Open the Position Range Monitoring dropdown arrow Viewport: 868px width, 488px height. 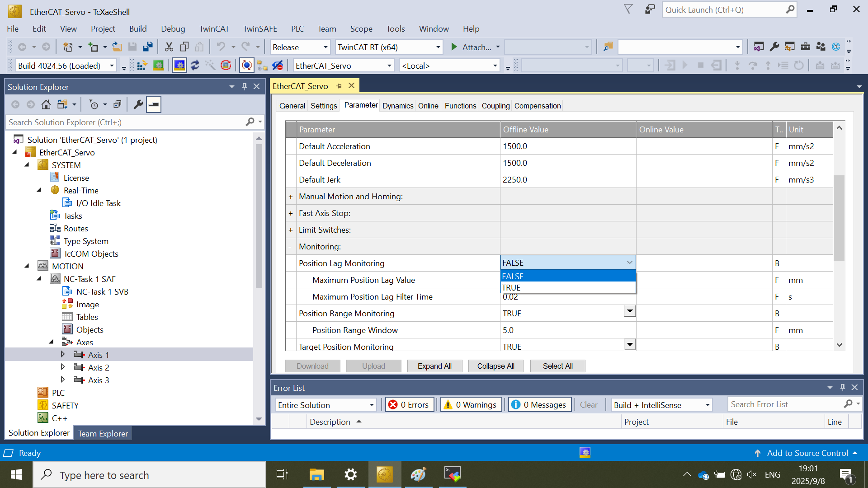(629, 311)
